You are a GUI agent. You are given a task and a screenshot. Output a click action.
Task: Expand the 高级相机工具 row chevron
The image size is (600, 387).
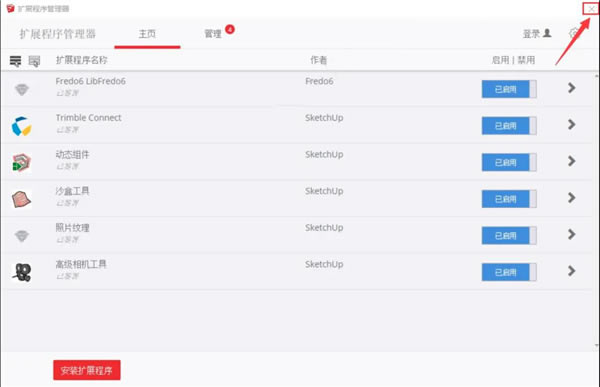(572, 271)
